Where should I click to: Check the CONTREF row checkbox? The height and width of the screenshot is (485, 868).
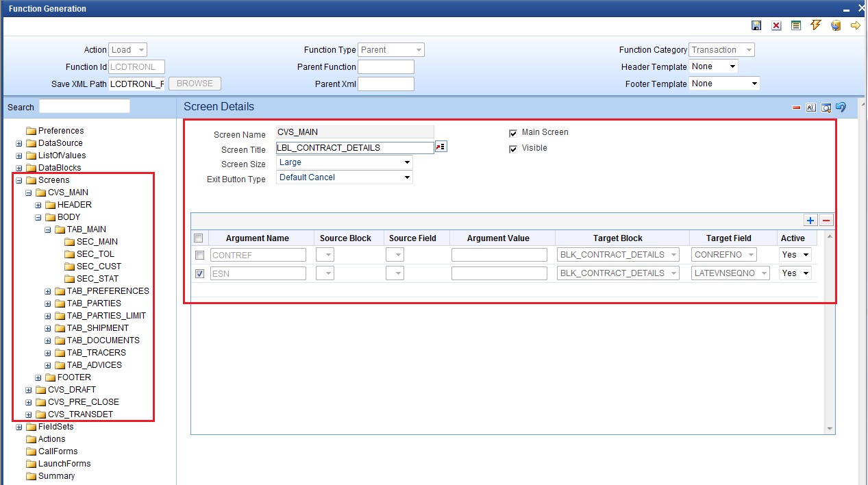[199, 255]
